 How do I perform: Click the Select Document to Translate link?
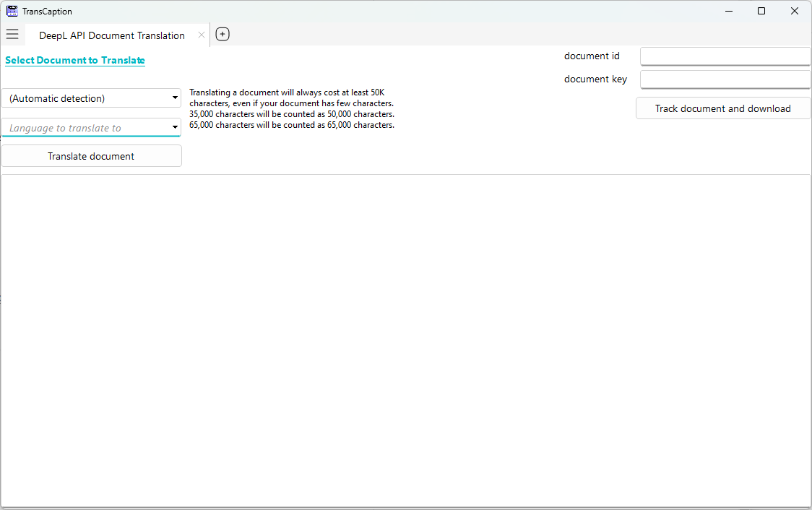[74, 60]
